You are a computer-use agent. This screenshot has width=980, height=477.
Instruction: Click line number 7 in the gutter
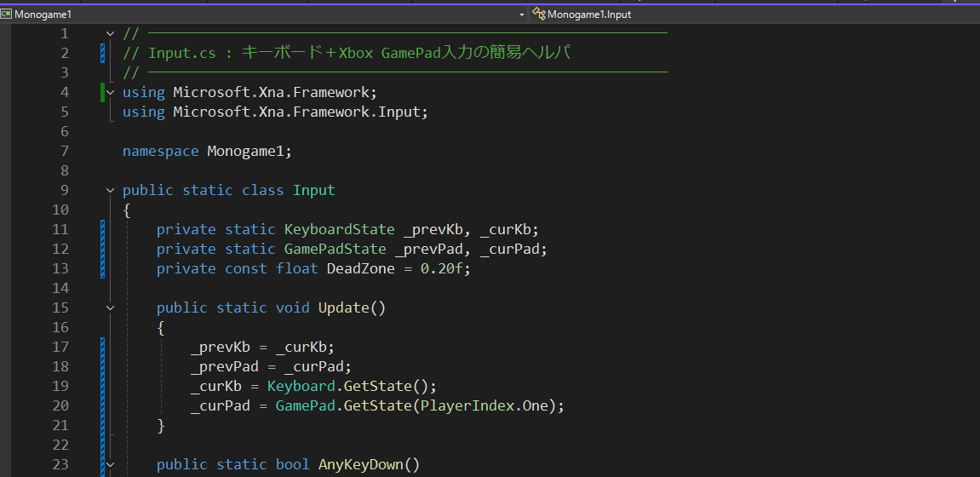[64, 151]
